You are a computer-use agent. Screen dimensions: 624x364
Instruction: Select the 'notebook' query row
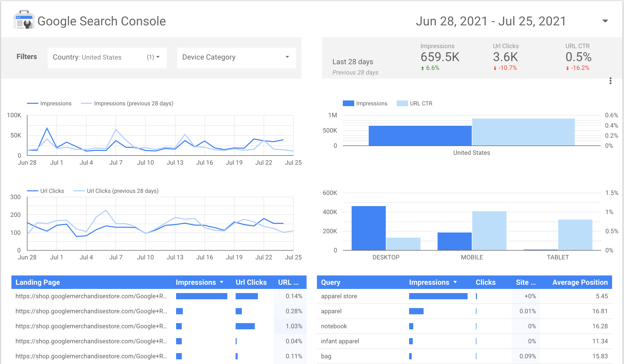[465, 326]
